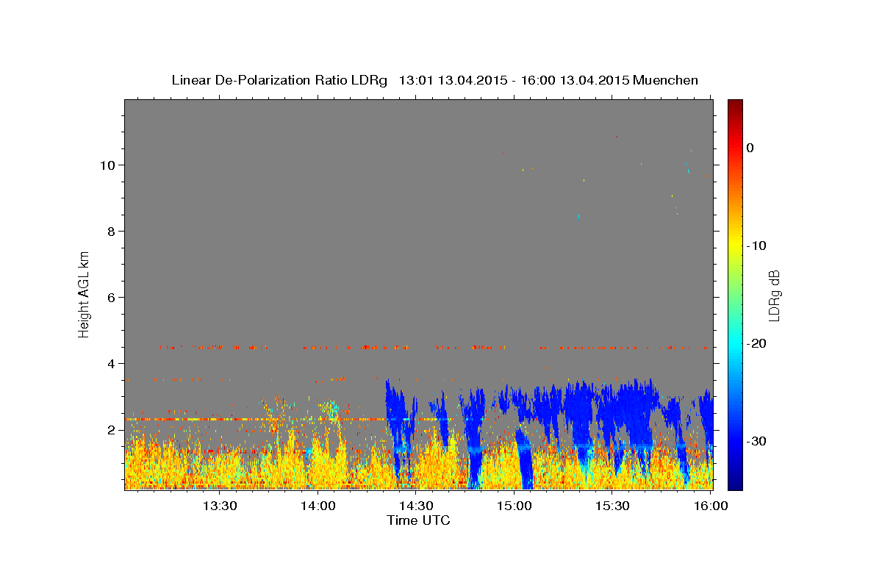The height and width of the screenshot is (588, 882).
Task: Click the 'Muenchen' location text in the title
Action: click(x=666, y=80)
